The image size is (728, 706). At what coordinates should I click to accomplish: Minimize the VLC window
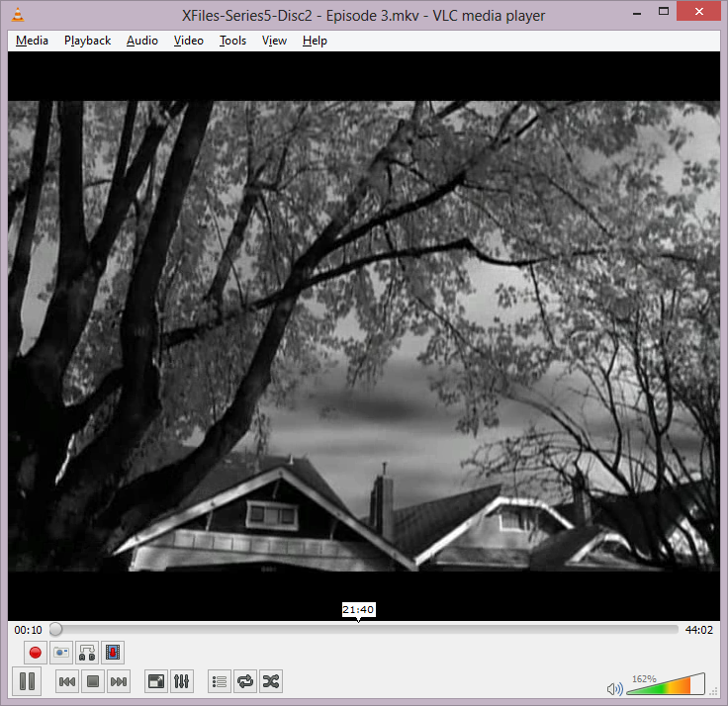[x=637, y=12]
